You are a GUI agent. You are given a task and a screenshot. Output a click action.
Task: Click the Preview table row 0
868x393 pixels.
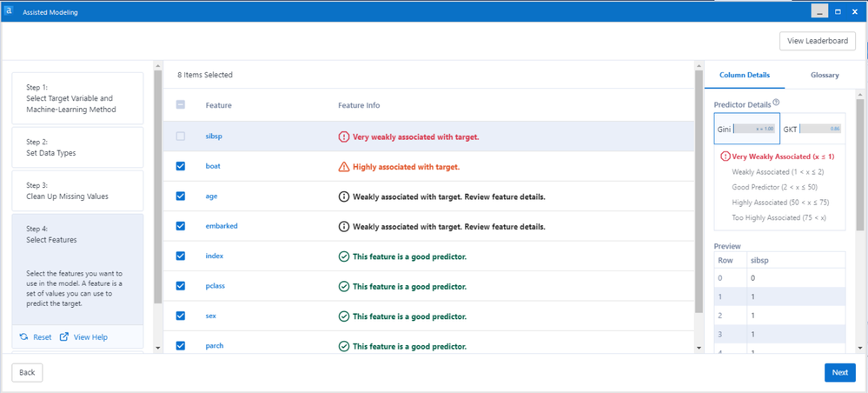(x=780, y=277)
